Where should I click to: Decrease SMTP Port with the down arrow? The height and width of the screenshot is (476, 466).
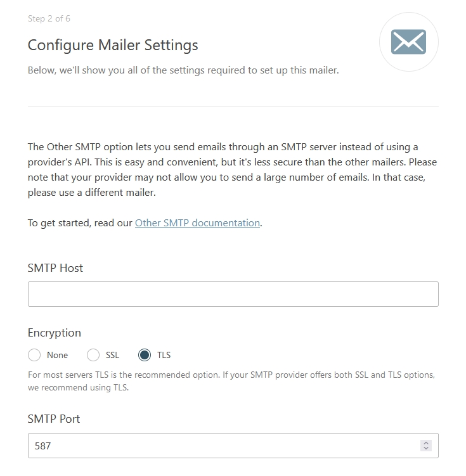point(426,448)
